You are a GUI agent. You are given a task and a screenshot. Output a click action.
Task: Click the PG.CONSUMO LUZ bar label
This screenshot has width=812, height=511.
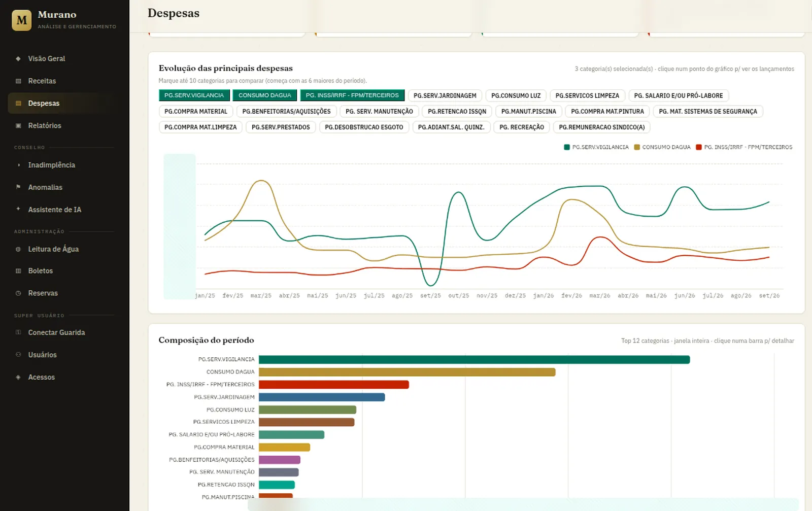click(x=230, y=410)
